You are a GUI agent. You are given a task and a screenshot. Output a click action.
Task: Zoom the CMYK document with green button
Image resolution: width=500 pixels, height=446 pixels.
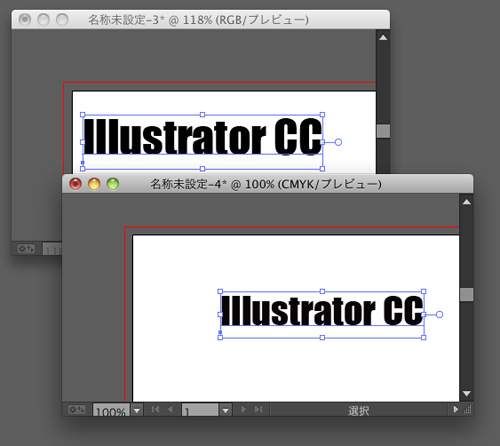113,184
